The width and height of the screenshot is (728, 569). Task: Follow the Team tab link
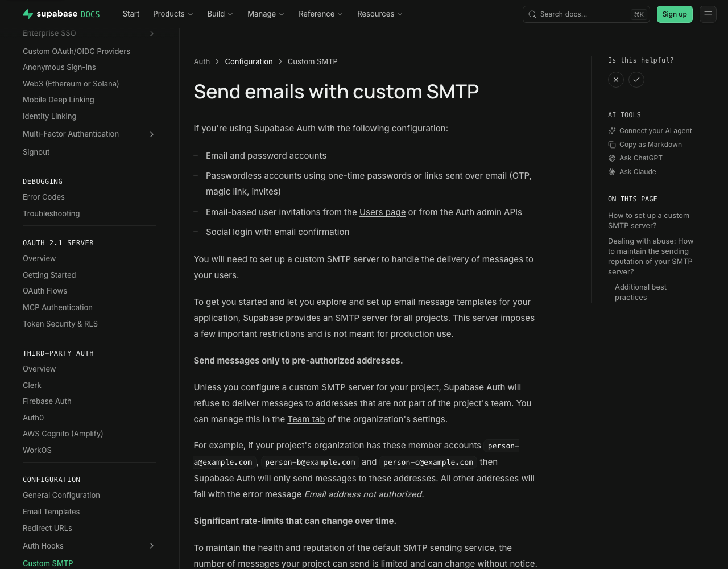(306, 419)
